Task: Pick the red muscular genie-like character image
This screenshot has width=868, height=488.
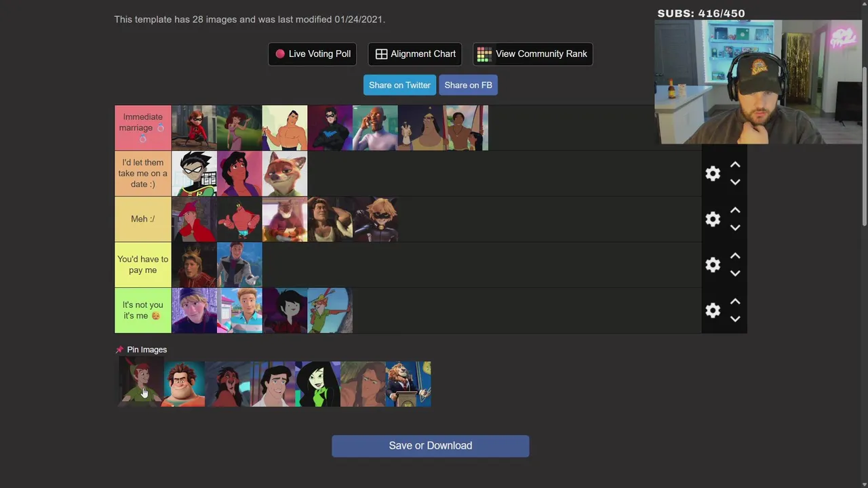Action: click(239, 219)
